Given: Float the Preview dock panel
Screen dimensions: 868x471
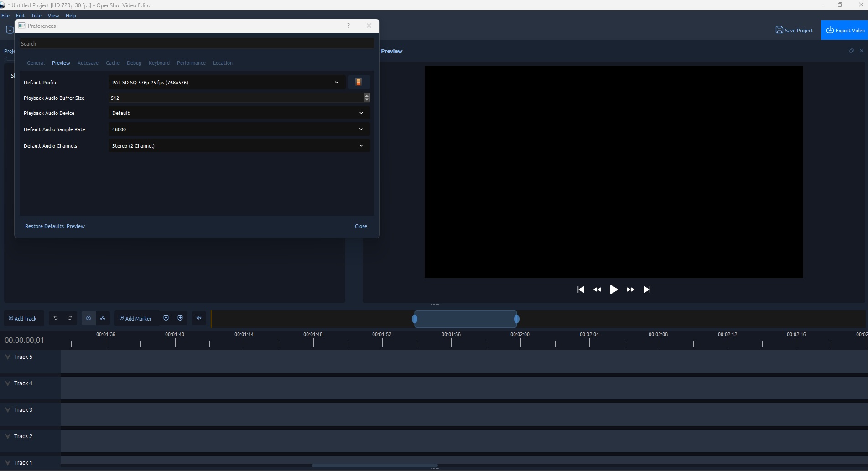Looking at the screenshot, I should pos(851,51).
